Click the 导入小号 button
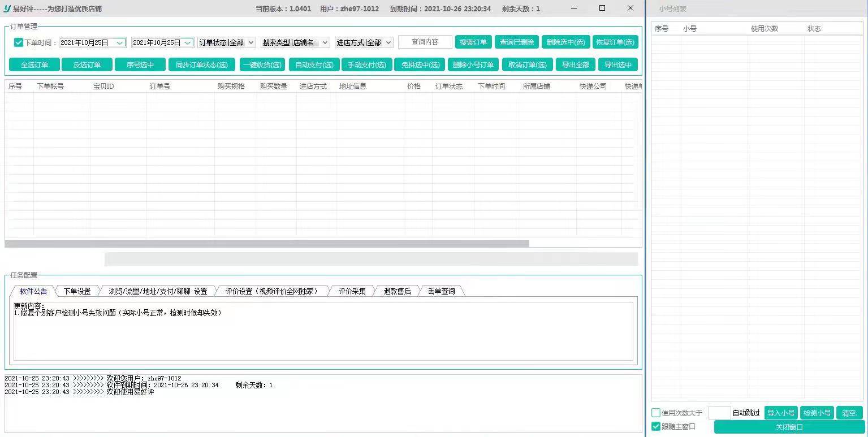 tap(780, 413)
